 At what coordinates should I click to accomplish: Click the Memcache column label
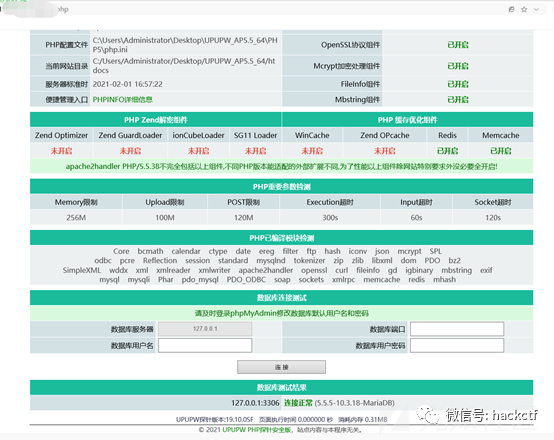coord(501,135)
